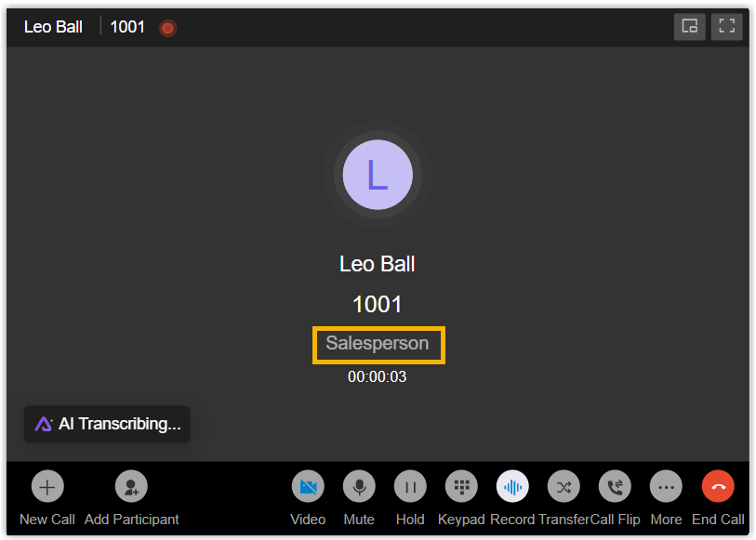Screen dimensions: 756x540
Task: Put the call on Hold
Action: [x=410, y=486]
